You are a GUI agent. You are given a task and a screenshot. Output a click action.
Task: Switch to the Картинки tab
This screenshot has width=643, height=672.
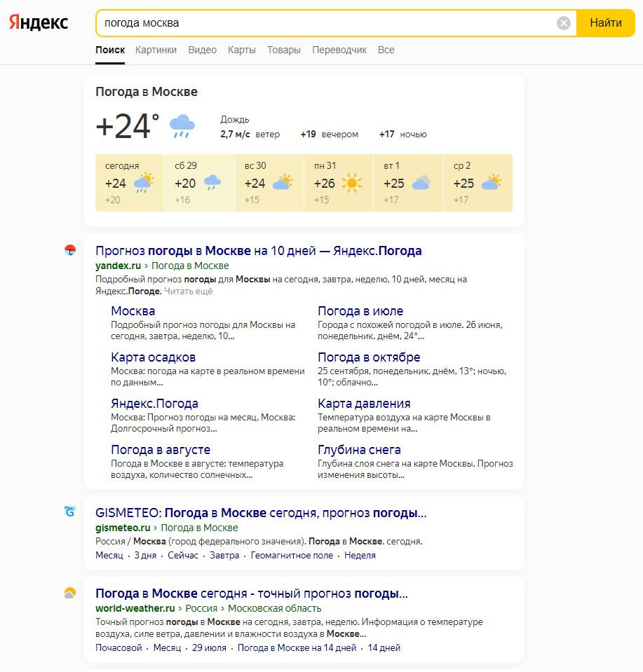click(156, 50)
